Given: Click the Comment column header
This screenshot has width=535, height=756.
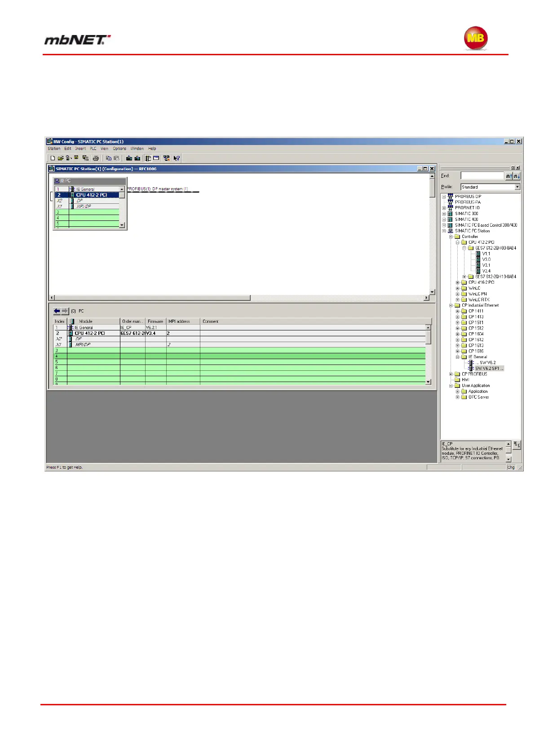Looking at the screenshot, I should click(316, 321).
